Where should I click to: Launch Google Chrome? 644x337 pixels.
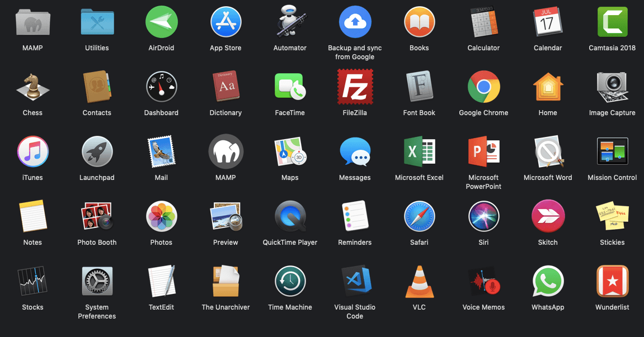(x=483, y=87)
